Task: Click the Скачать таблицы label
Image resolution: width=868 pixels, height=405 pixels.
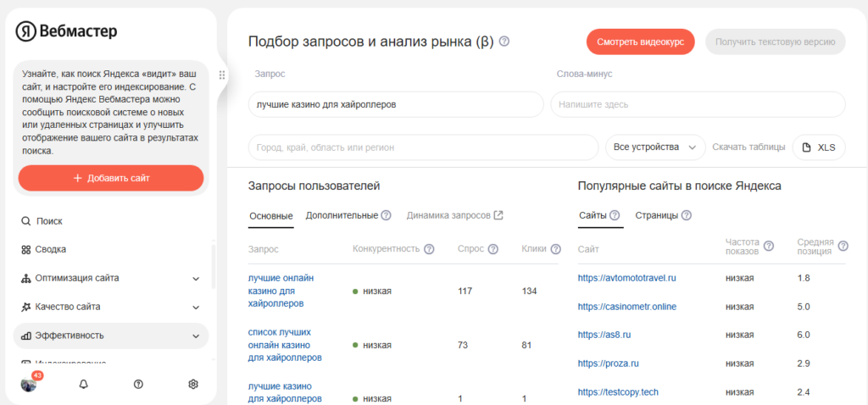Action: [748, 147]
